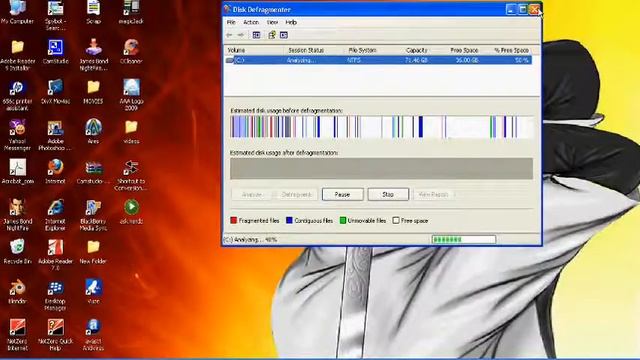Click the blue Contiguous files swatch

tap(289, 220)
